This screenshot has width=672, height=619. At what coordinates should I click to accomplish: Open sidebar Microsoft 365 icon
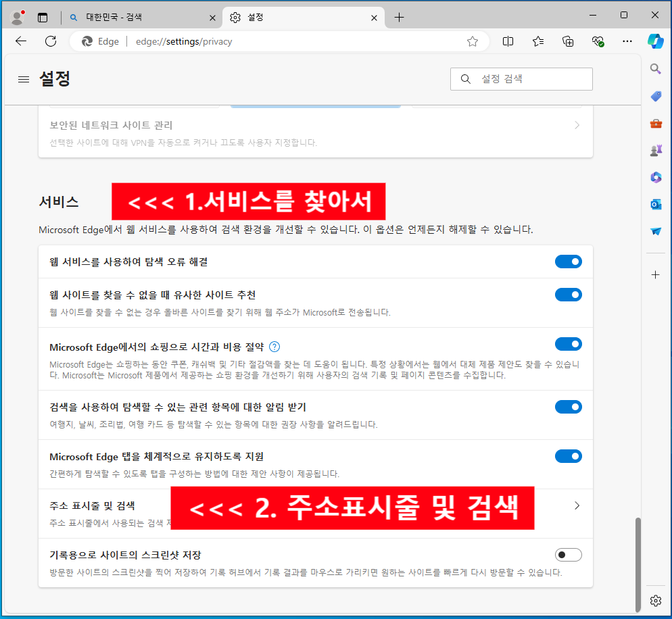655,177
